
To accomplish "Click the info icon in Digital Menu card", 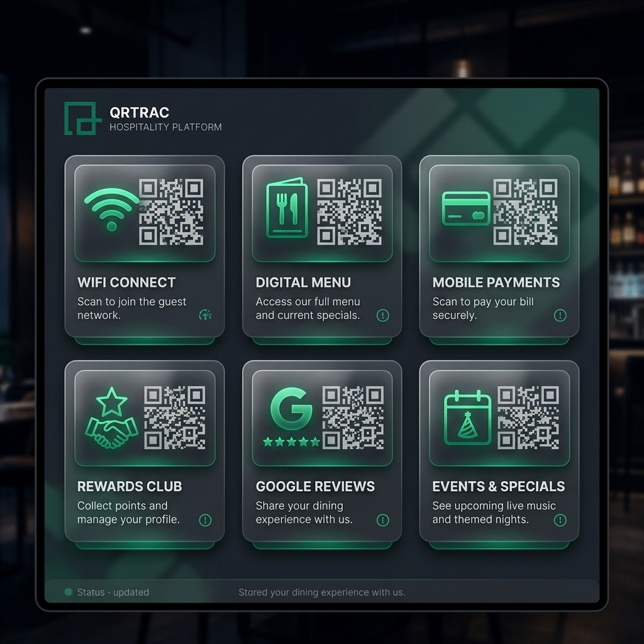I will tap(383, 316).
